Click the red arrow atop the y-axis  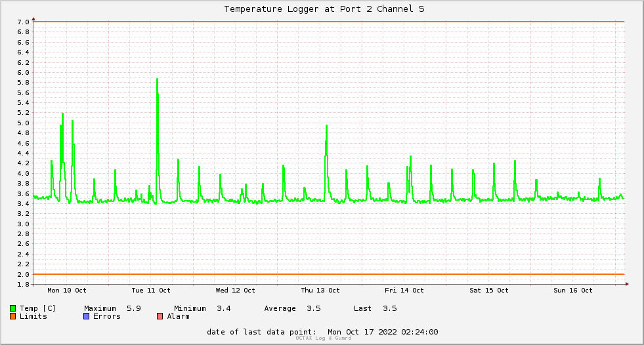33,19
